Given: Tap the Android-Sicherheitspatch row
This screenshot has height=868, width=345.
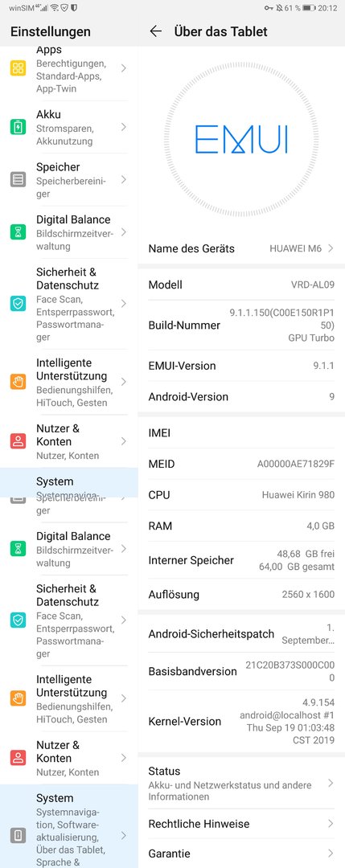Looking at the screenshot, I should pyautogui.click(x=241, y=634).
